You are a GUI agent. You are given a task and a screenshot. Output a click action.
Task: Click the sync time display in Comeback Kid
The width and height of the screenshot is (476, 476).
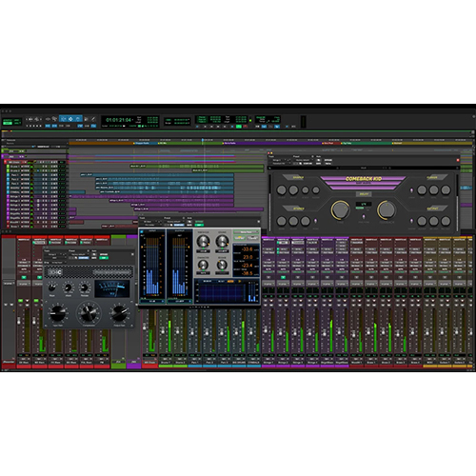pyautogui.click(x=364, y=204)
